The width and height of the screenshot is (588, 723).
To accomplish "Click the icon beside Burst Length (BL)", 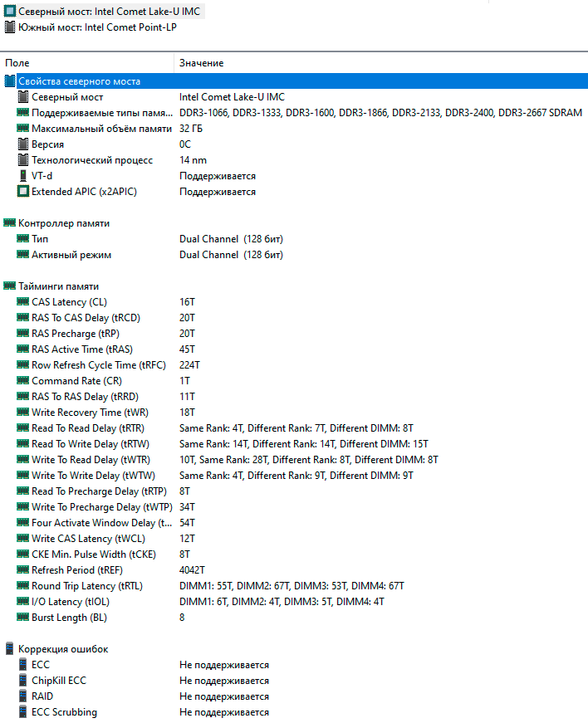I will [22, 617].
